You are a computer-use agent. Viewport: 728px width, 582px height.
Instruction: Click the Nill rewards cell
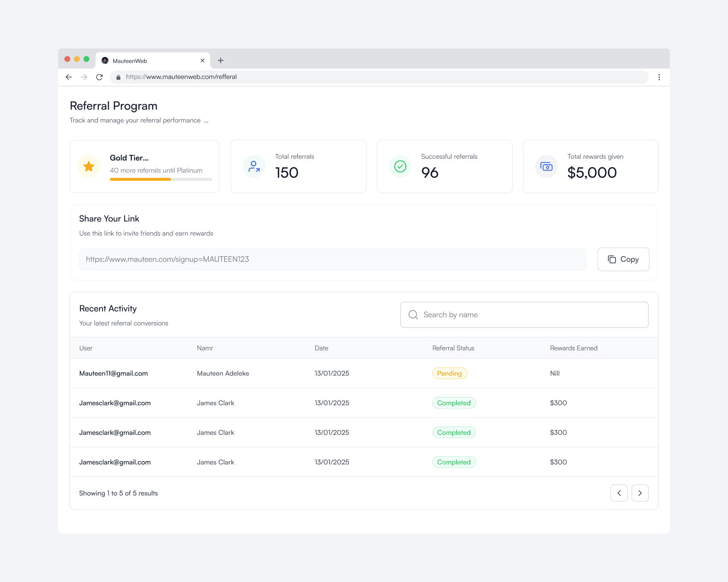pos(555,373)
